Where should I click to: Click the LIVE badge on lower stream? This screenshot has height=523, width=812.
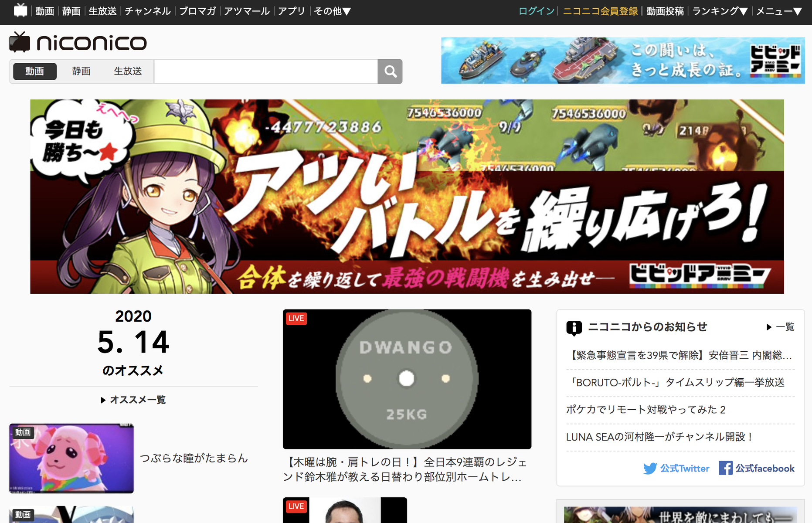coord(296,506)
